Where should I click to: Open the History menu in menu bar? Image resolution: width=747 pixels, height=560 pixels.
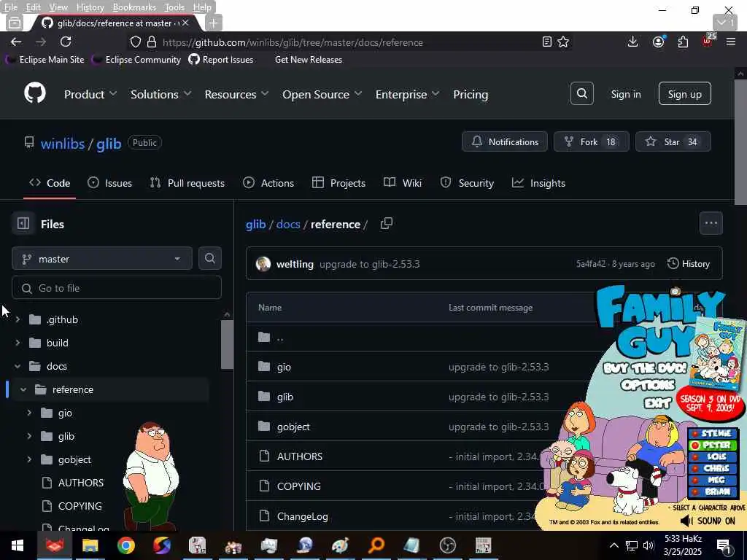90,7
